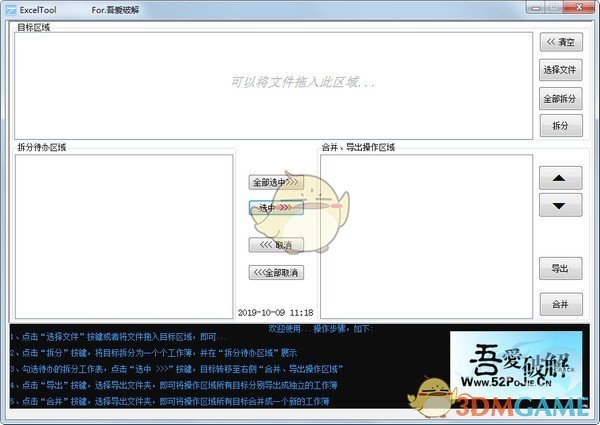Move selected item down with down arrow
The height and width of the screenshot is (425, 600).
[x=560, y=205]
